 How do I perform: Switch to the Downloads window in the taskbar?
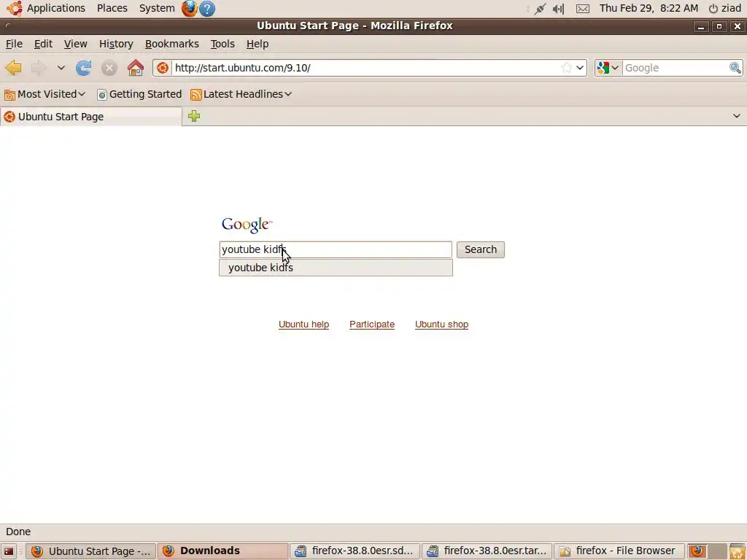(223, 551)
